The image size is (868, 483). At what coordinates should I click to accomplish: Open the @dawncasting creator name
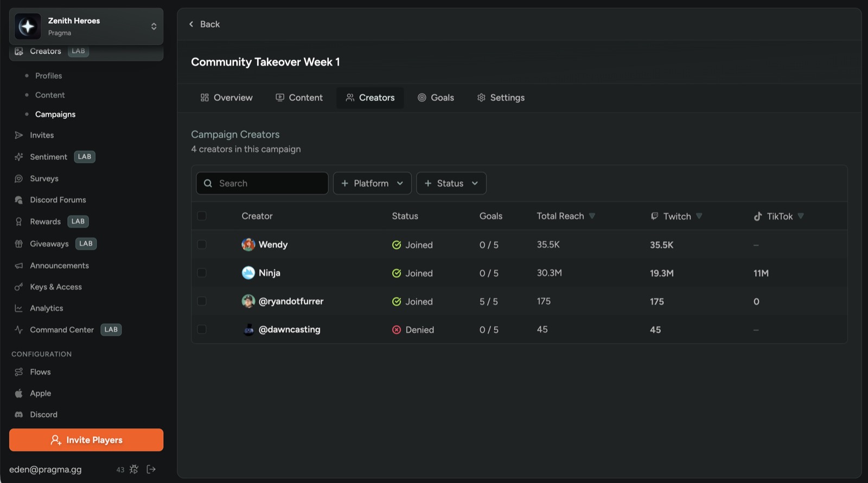289,329
